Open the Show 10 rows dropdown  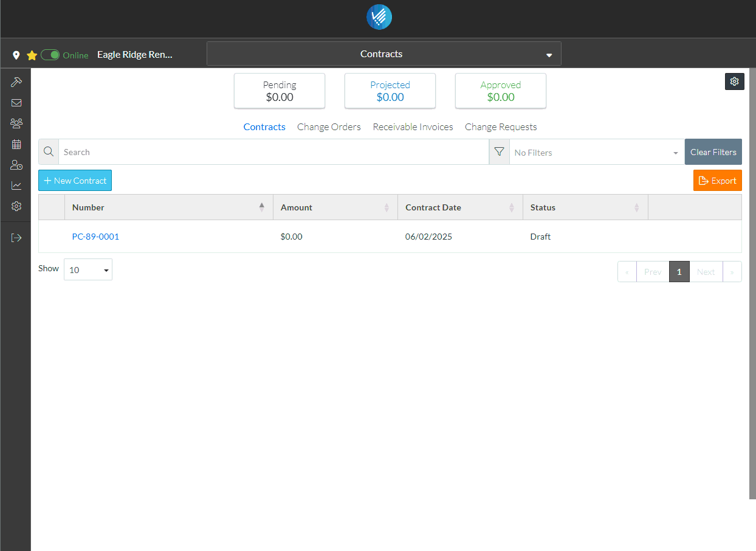click(x=88, y=269)
